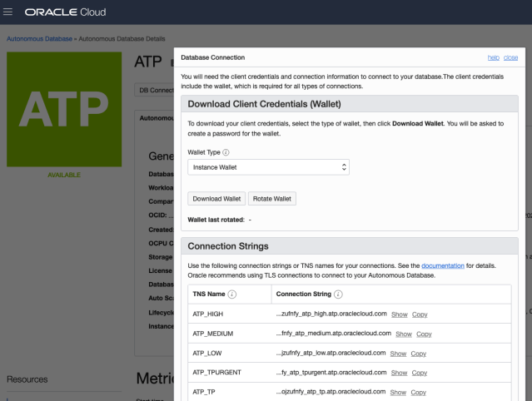Image resolution: width=532 pixels, height=401 pixels.
Task: Click the Download Wallet button
Action: tap(216, 199)
